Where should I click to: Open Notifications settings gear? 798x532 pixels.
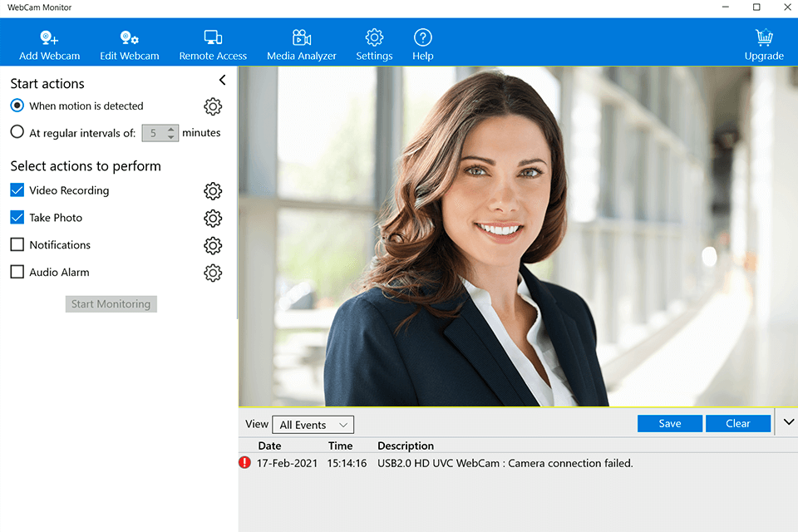(x=213, y=245)
